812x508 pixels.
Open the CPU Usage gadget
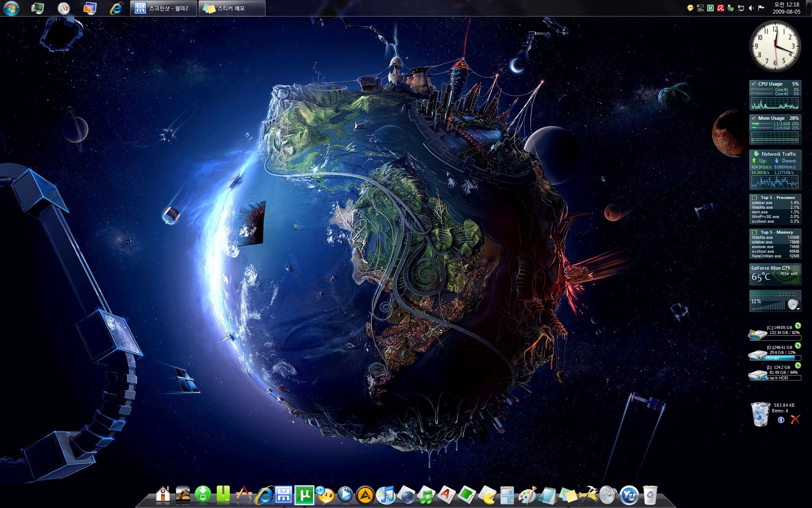tap(775, 95)
